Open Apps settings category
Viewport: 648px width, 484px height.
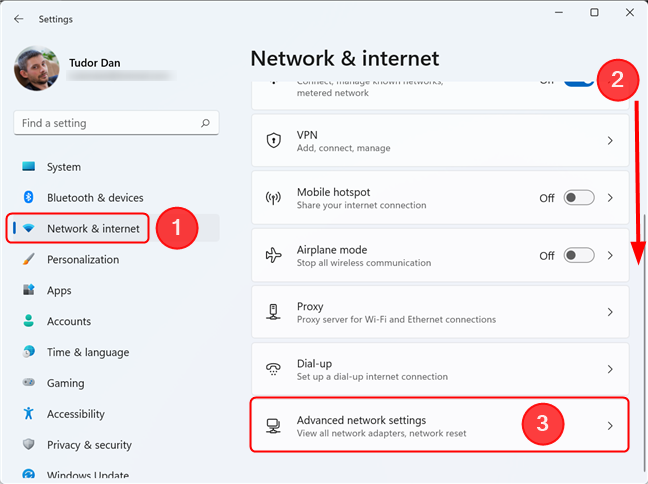(x=116, y=290)
